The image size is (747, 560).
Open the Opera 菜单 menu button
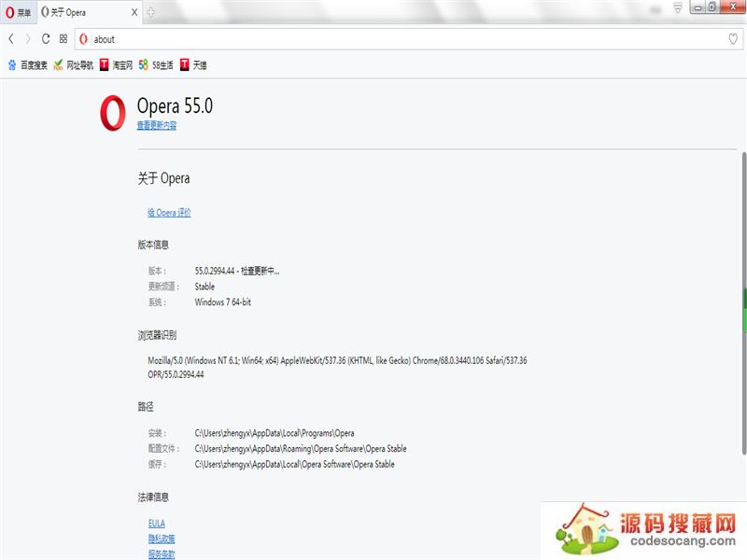pyautogui.click(x=19, y=13)
